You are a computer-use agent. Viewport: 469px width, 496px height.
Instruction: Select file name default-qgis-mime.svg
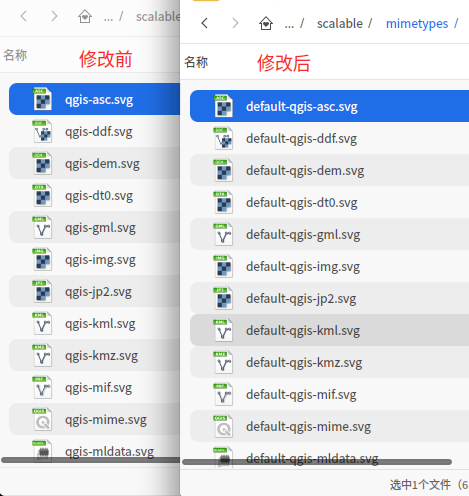coord(308,427)
